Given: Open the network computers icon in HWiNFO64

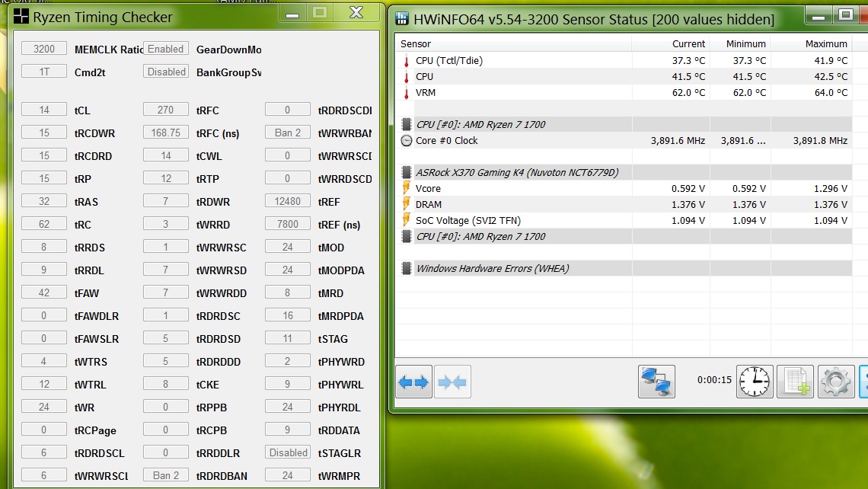Looking at the screenshot, I should [656, 382].
